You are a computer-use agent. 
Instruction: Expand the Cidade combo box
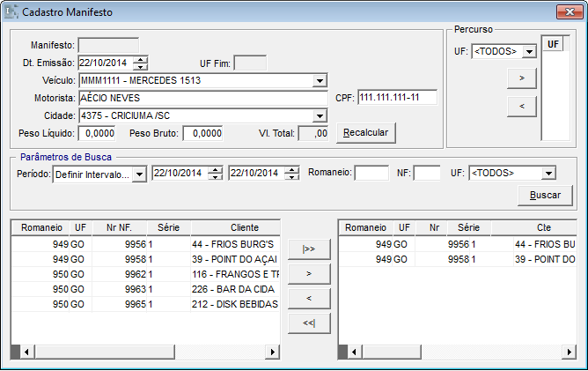319,115
